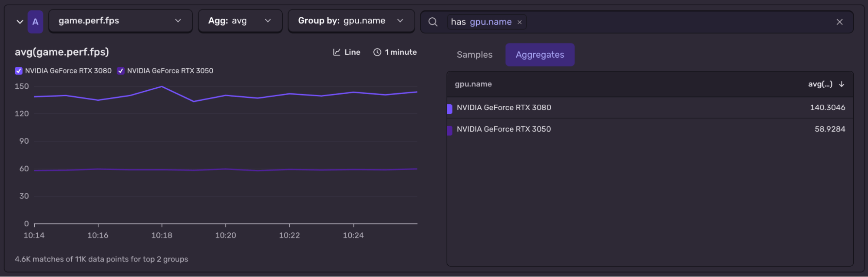Viewport: 868px width, 277px height.
Task: Change the 1 minute interval
Action: coord(395,52)
